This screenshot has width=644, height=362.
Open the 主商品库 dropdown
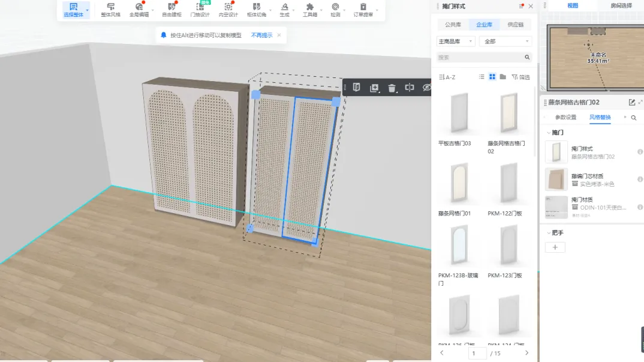tap(456, 41)
